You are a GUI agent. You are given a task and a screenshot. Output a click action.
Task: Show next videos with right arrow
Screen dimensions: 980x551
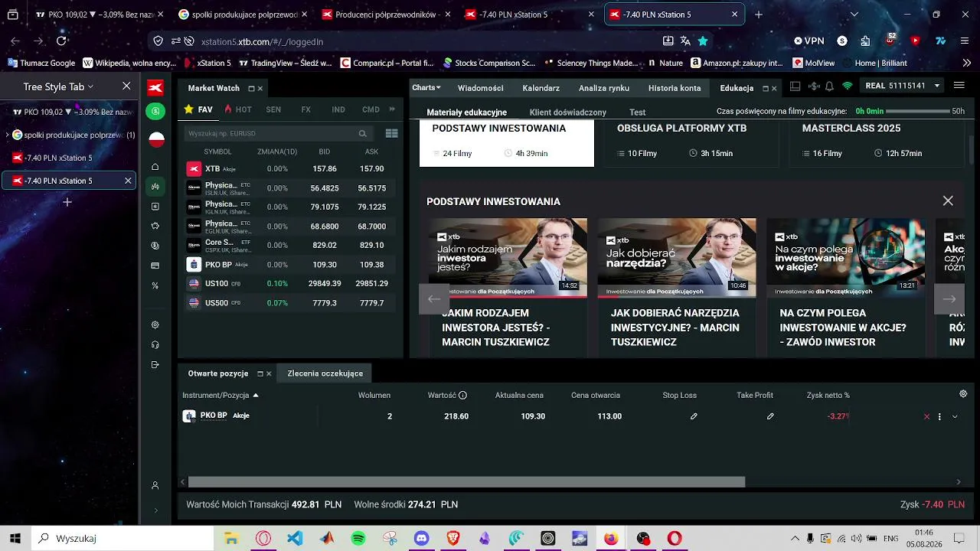click(x=949, y=299)
